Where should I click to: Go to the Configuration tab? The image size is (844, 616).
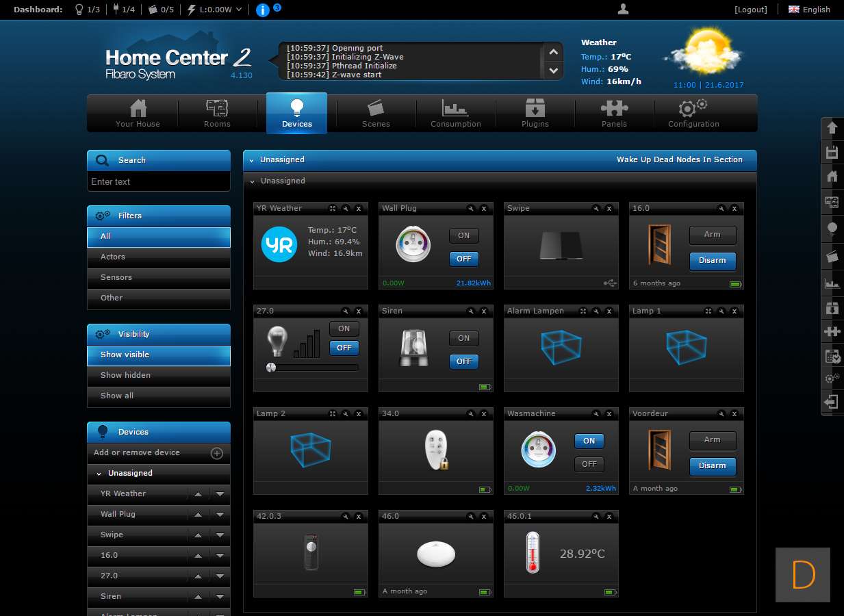pyautogui.click(x=693, y=113)
